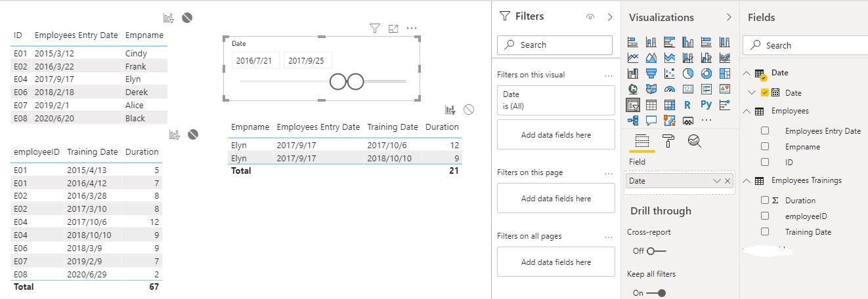Switch off the Keep all filters toggle
This screenshot has width=868, height=299.
pyautogui.click(x=657, y=293)
